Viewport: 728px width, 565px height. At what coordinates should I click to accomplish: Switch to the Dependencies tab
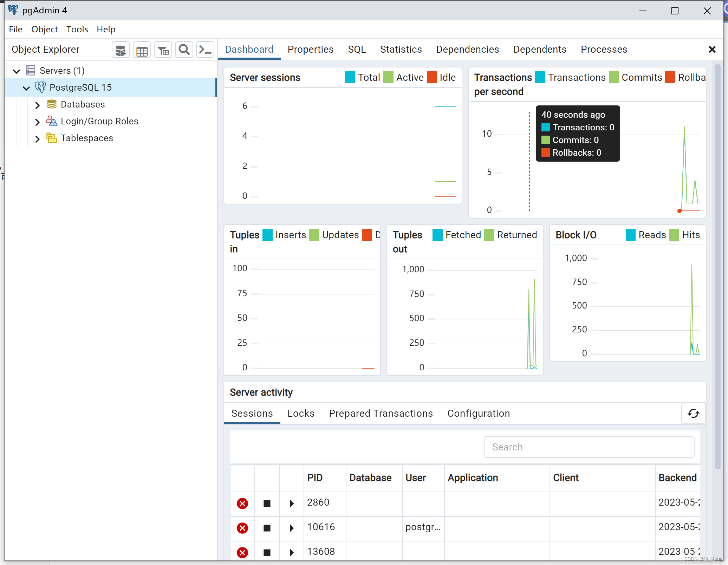coord(468,50)
